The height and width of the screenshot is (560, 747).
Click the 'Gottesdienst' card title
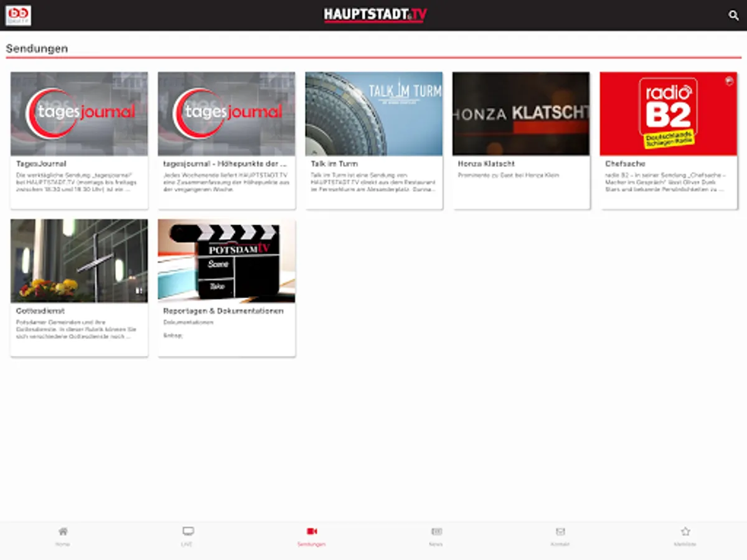[x=40, y=310]
